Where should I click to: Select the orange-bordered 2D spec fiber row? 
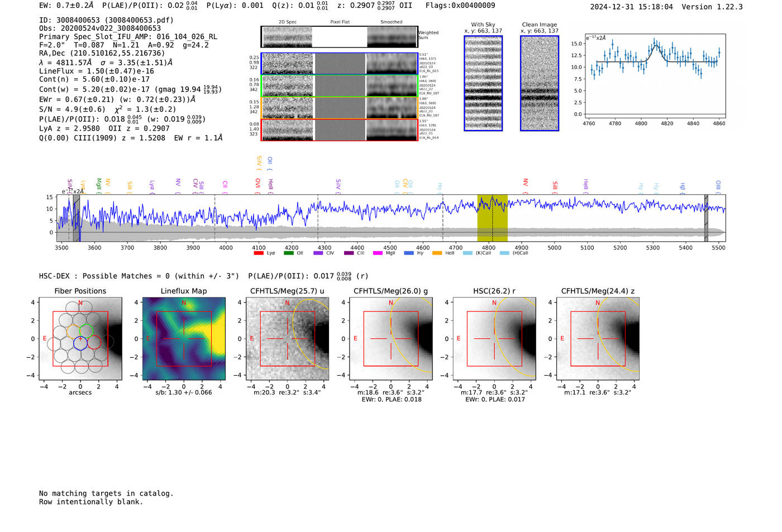(339, 108)
